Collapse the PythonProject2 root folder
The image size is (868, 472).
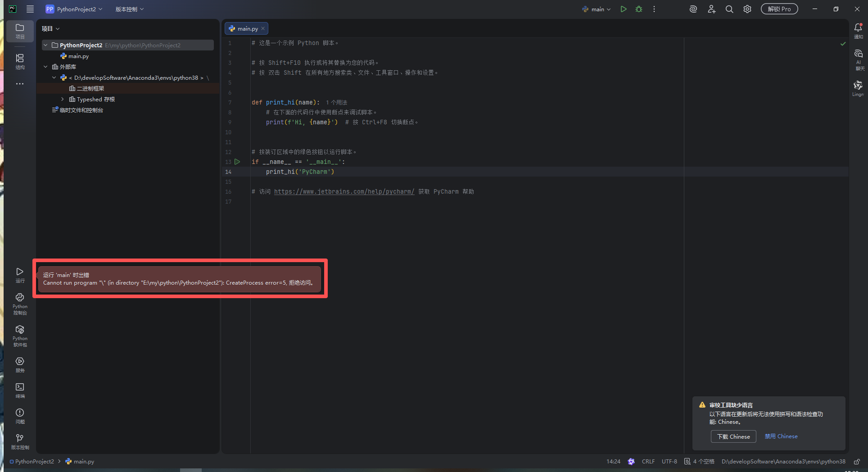45,45
